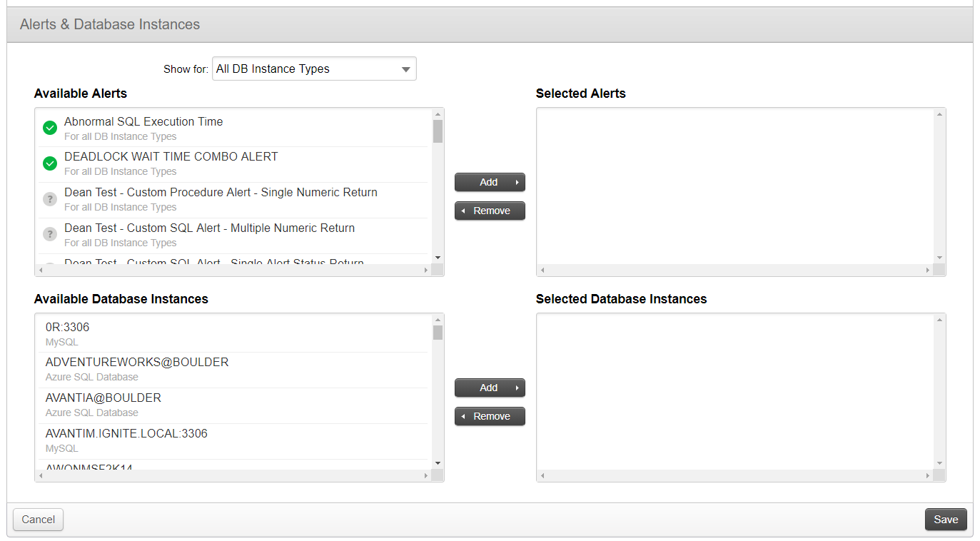The image size is (980, 541).
Task: Select AVANTIM.IGNITE.LOCAL:3306 instance
Action: 233,441
